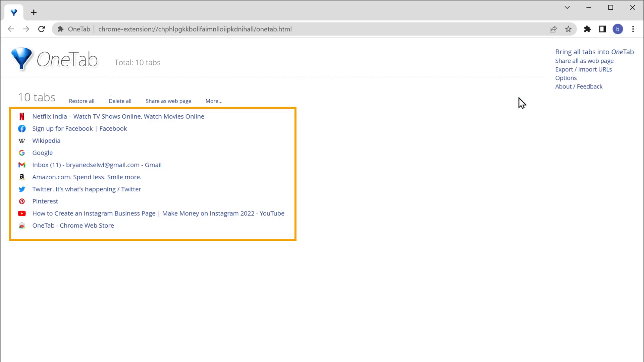This screenshot has width=644, height=362.
Task: Reload the current page
Action: [x=42, y=29]
